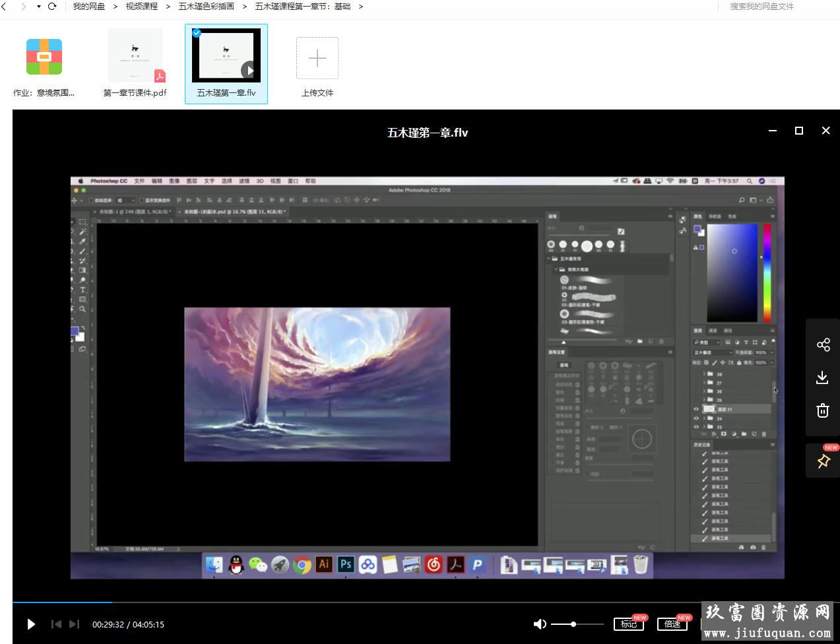The height and width of the screenshot is (644, 840).
Task: Navigate to 我的网盘 in the breadcrumb
Action: click(88, 7)
